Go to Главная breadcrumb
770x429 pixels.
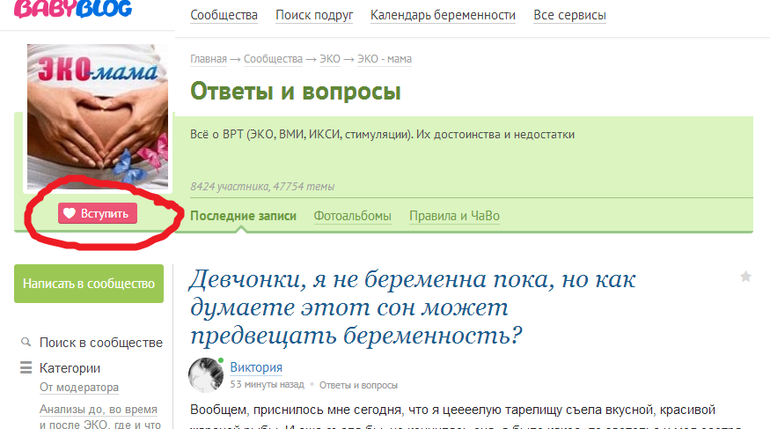click(x=209, y=59)
